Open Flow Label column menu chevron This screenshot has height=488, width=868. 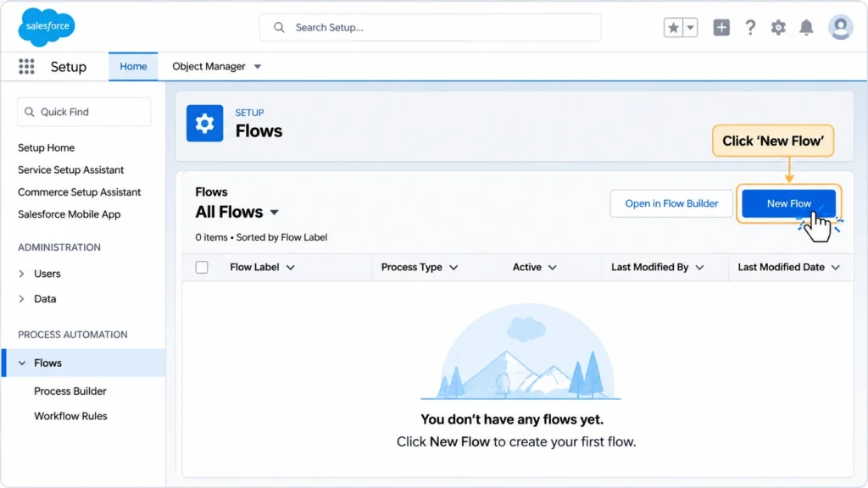pos(291,268)
